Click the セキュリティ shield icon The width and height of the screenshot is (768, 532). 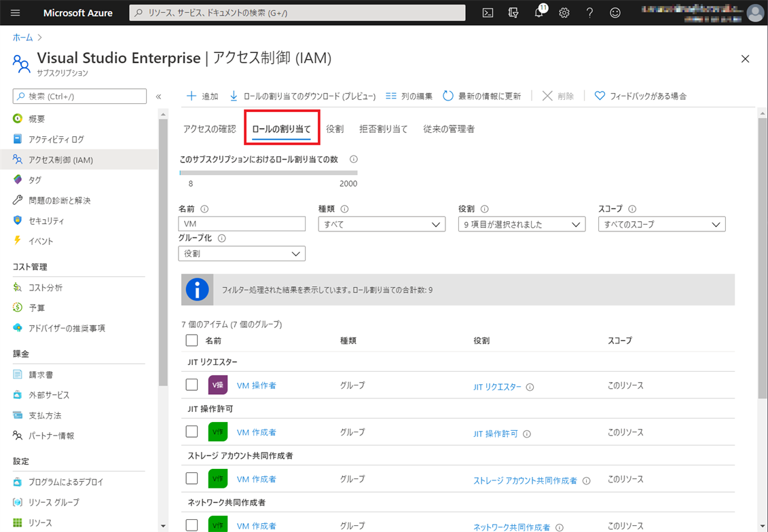point(18,221)
